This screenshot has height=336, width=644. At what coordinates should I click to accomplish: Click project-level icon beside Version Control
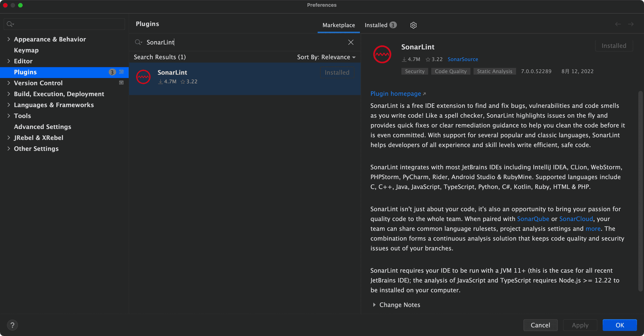coord(121,83)
